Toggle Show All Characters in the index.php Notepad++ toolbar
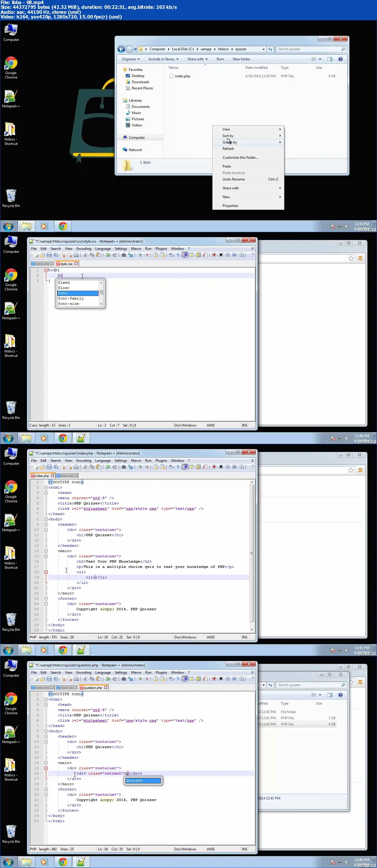Screen dimensions: 377x868 [178, 467]
